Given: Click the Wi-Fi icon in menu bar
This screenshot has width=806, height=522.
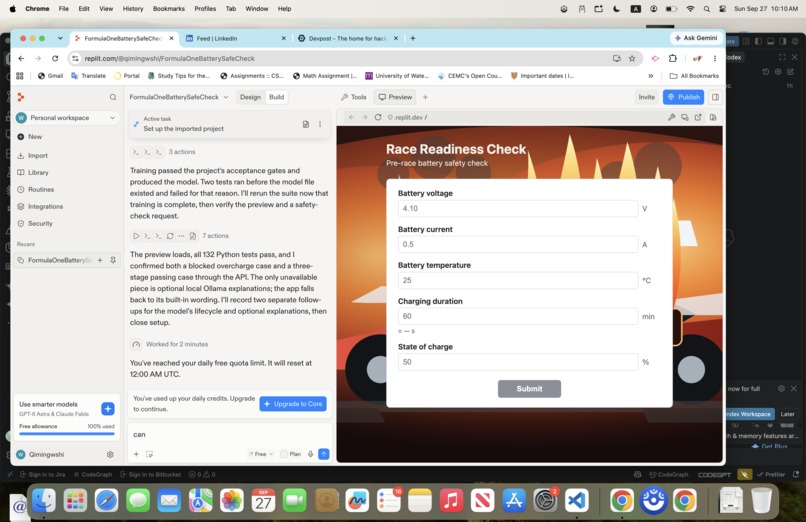Looking at the screenshot, I should pos(690,9).
